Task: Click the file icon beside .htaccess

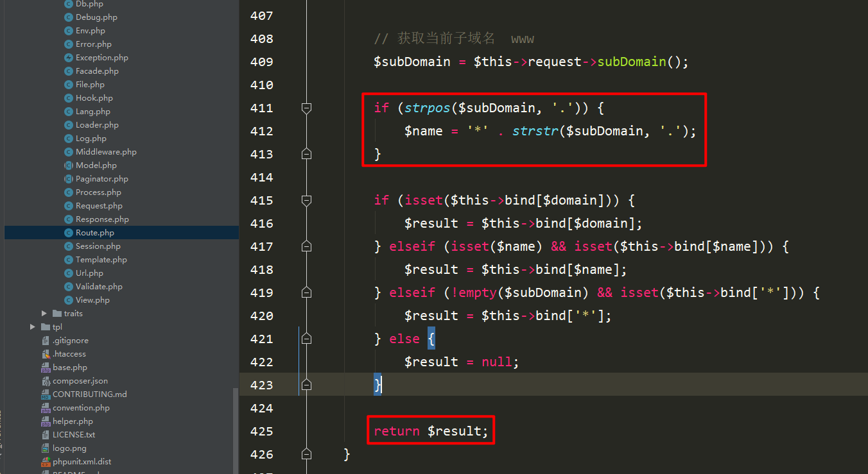Action: tap(46, 354)
